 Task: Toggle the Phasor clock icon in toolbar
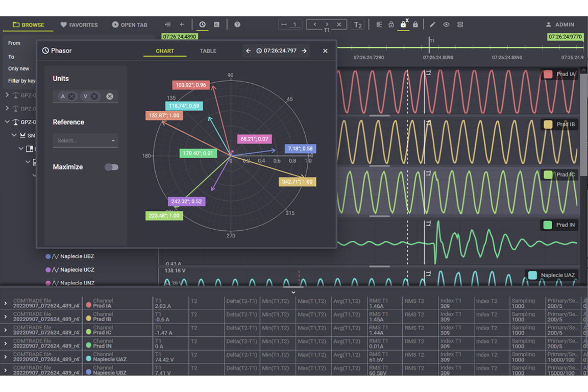[x=203, y=24]
